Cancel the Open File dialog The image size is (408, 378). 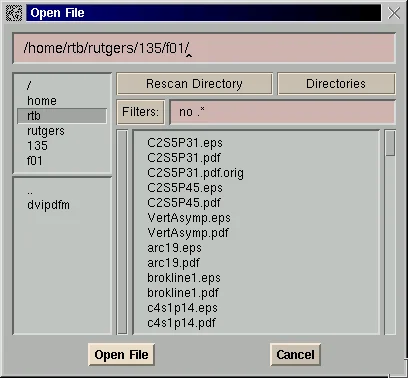pyautogui.click(x=295, y=355)
